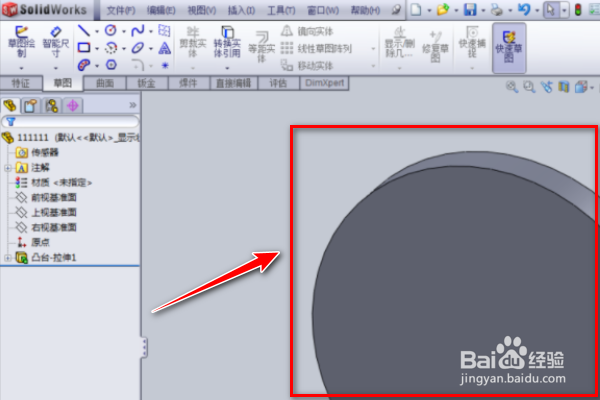This screenshot has height=400, width=600.
Task: Click the New document icon
Action: click(416, 10)
